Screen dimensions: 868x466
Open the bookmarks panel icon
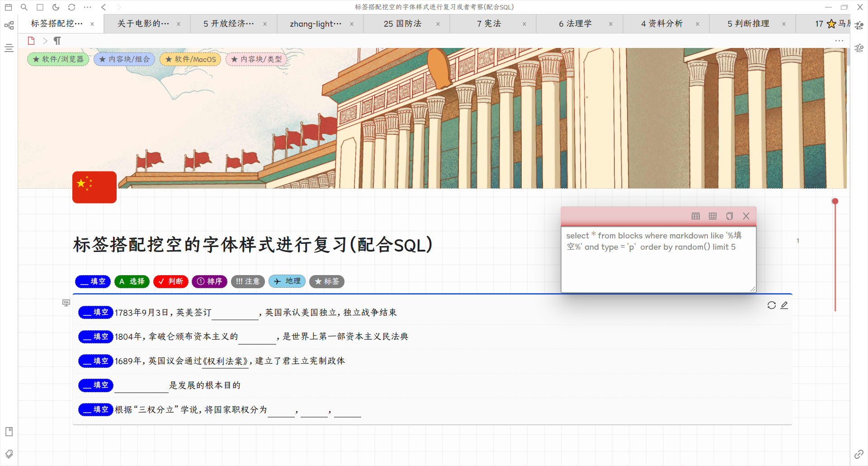tap(9, 432)
